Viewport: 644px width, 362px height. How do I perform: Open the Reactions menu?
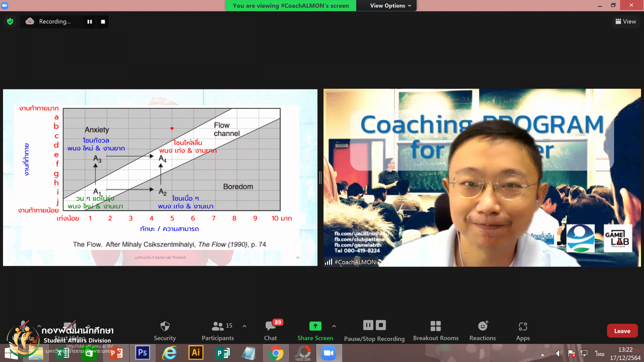pyautogui.click(x=482, y=326)
